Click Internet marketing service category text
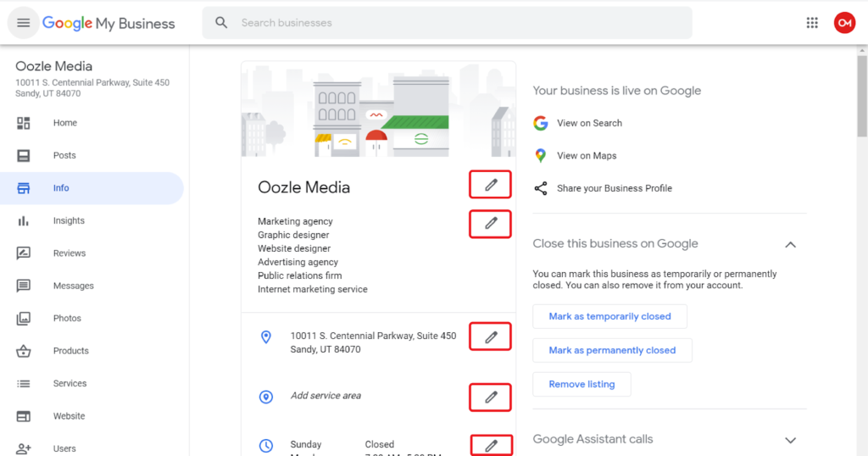The image size is (868, 456). 312,289
